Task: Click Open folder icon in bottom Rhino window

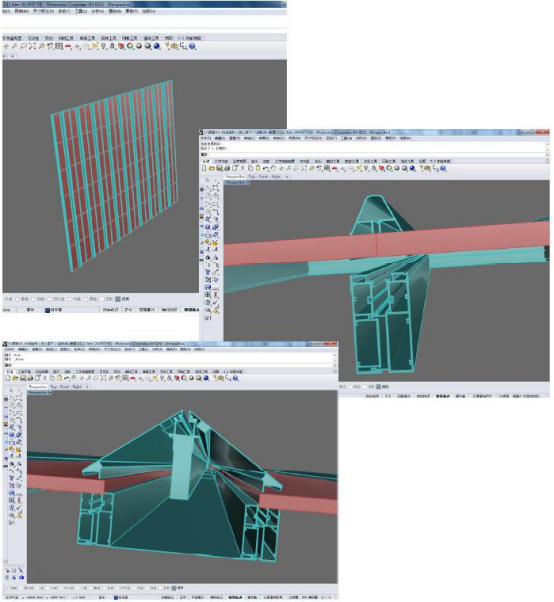Action: click(15, 378)
